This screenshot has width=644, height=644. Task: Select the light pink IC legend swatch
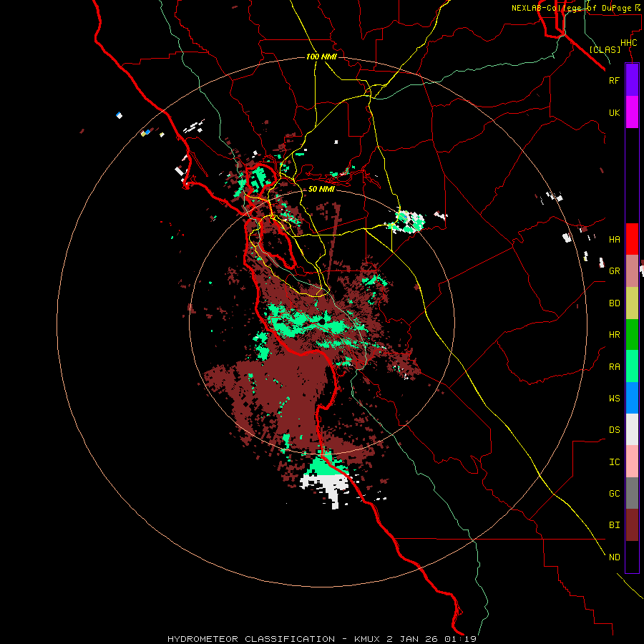pos(632,462)
